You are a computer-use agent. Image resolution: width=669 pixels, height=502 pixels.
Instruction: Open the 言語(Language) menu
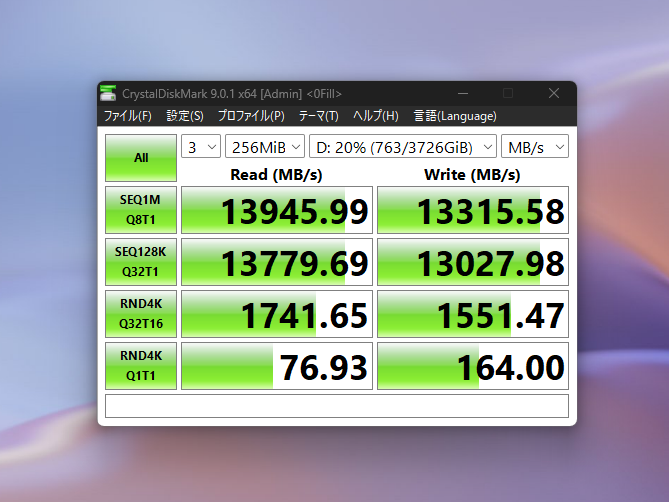click(455, 116)
